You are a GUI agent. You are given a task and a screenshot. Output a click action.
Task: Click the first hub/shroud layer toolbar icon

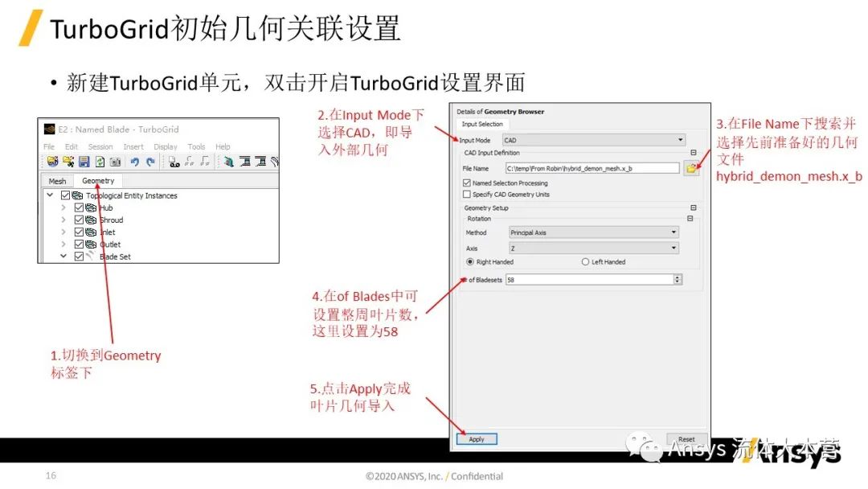click(244, 161)
